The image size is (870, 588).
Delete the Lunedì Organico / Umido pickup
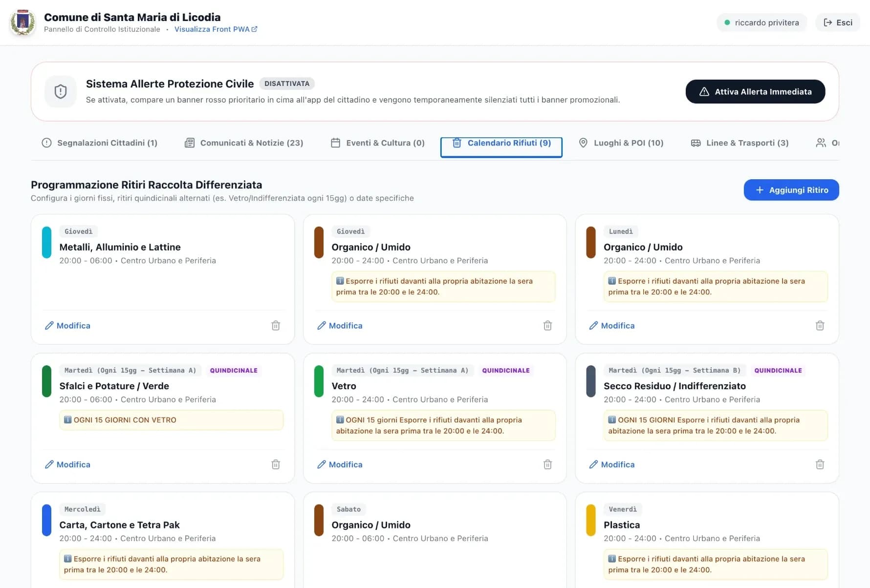[820, 326]
